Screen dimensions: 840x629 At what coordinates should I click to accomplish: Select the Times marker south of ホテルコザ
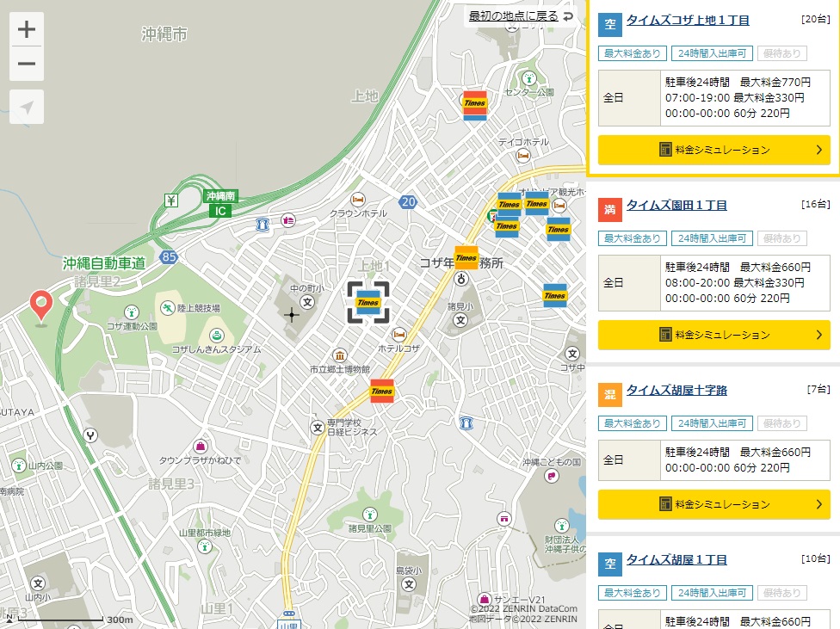(382, 391)
